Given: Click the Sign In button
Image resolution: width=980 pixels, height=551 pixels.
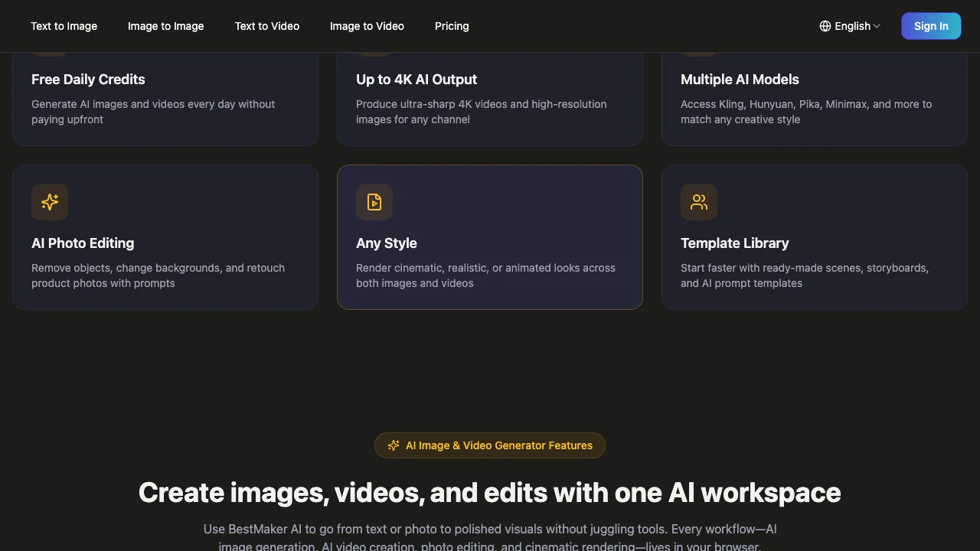Looking at the screenshot, I should [x=931, y=25].
